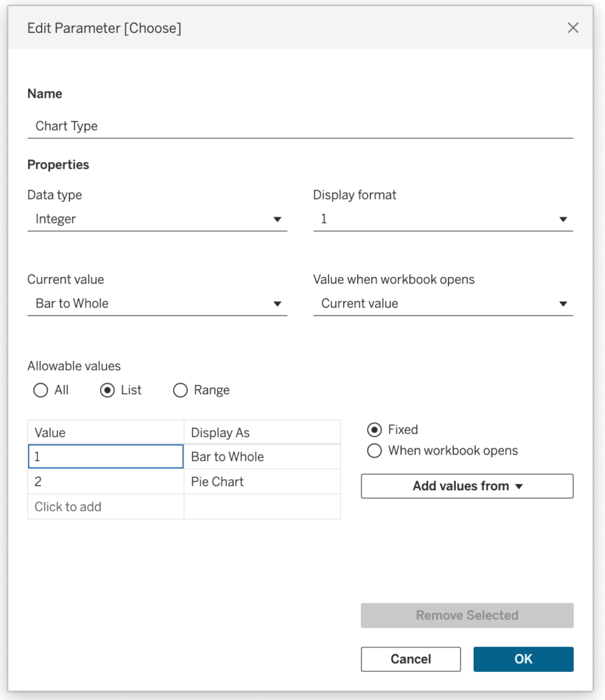Open the Data type dropdown

(x=157, y=219)
